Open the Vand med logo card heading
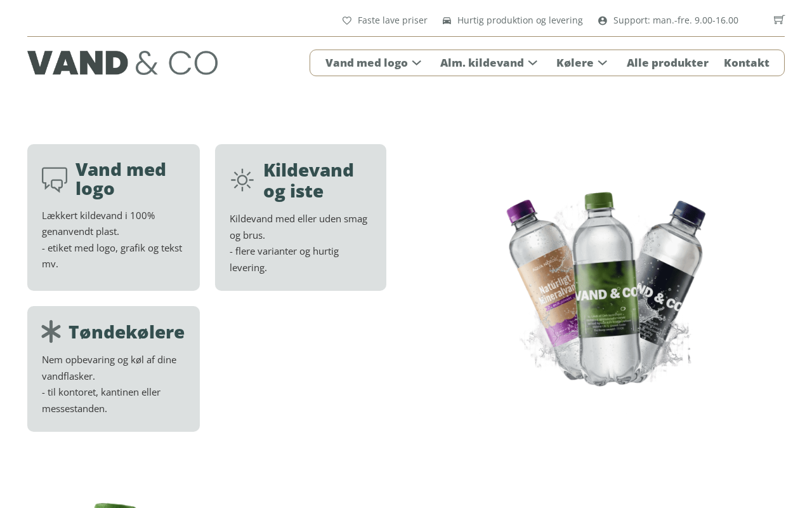Viewport: 812px width, 508px height. [x=121, y=179]
